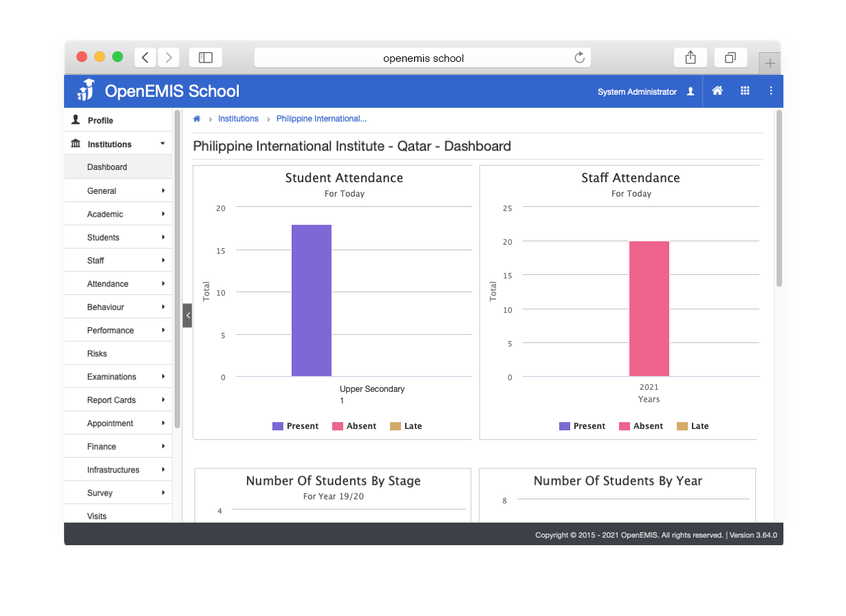
Task: Toggle Late series in Staff Attendance legend
Action: pos(693,426)
